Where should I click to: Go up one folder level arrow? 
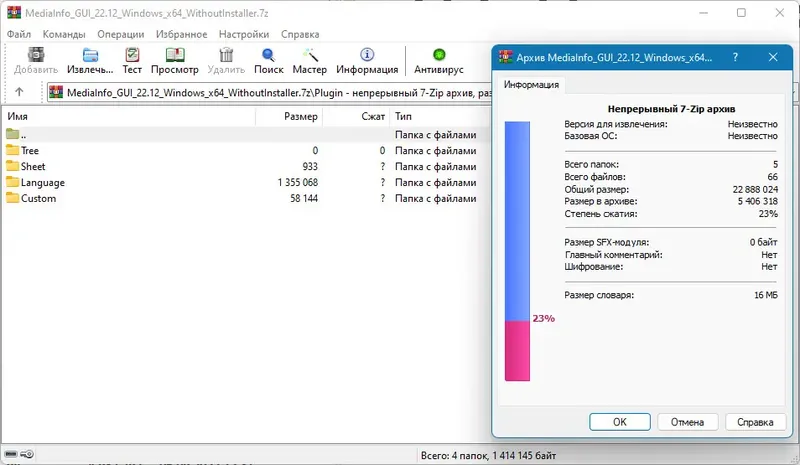[x=19, y=92]
